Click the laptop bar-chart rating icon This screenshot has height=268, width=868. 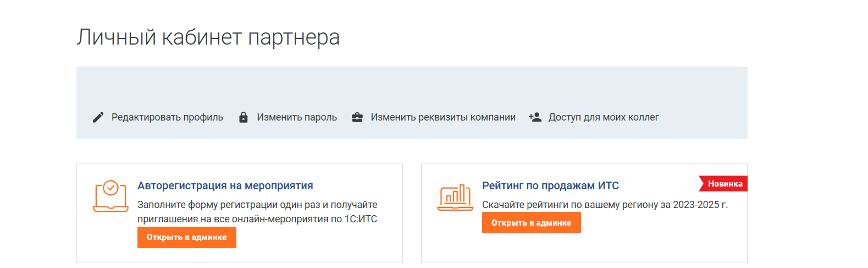(x=455, y=197)
